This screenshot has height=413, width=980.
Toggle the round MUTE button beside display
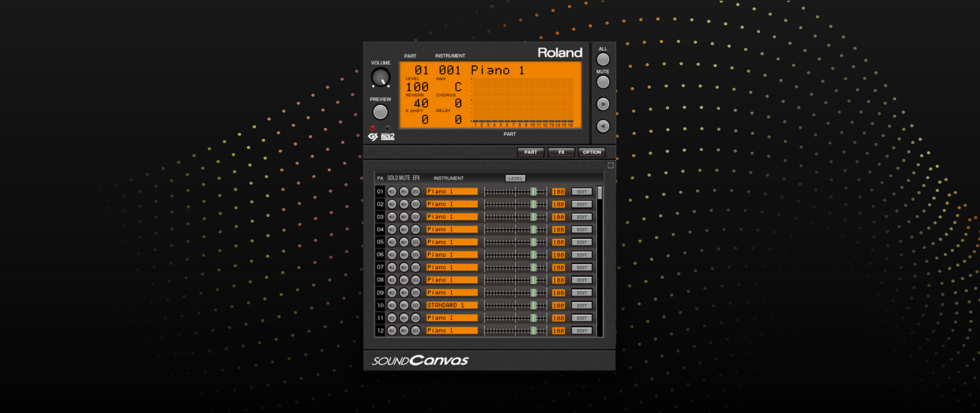(603, 82)
